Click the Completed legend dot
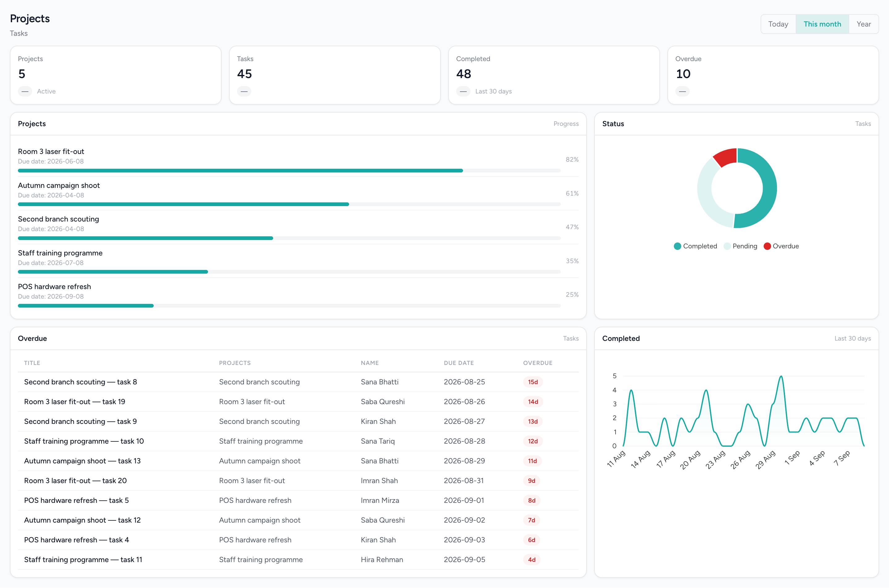 click(677, 246)
